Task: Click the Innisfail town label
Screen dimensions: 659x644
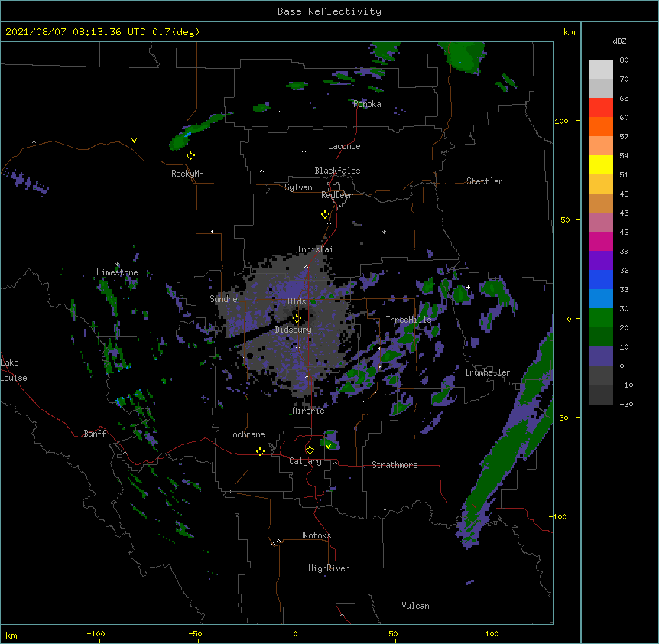Action: (x=317, y=249)
